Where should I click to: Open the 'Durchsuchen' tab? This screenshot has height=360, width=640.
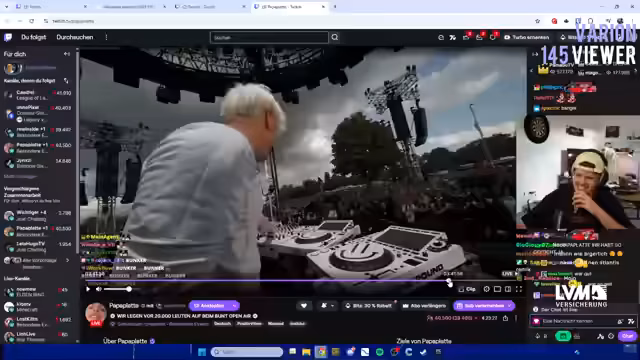[75, 37]
